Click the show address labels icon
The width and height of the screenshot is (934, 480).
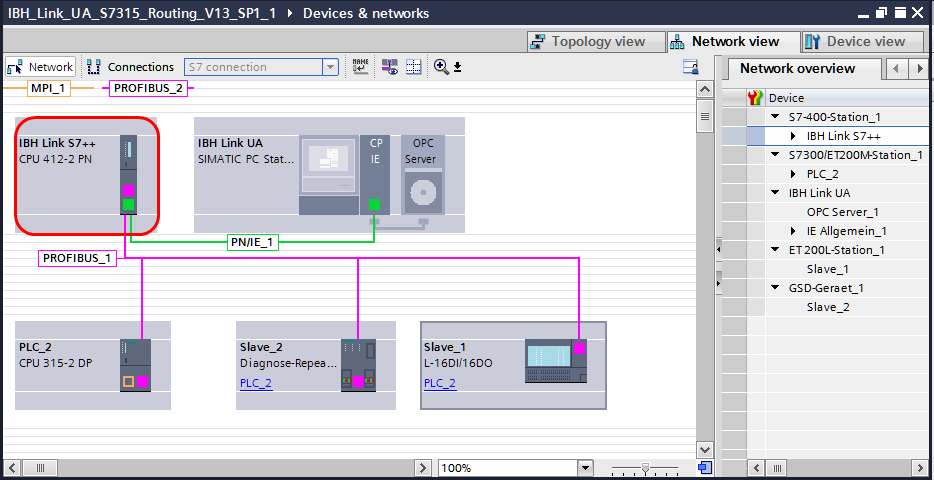361,67
